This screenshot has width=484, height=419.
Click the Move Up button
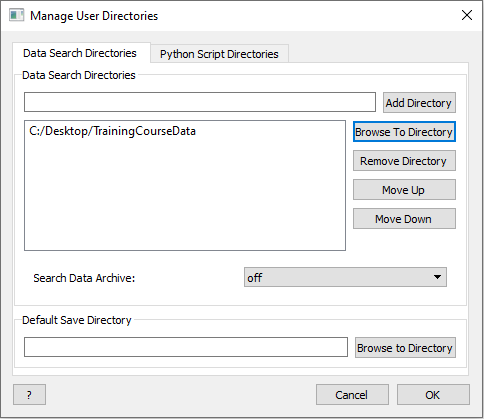click(404, 190)
